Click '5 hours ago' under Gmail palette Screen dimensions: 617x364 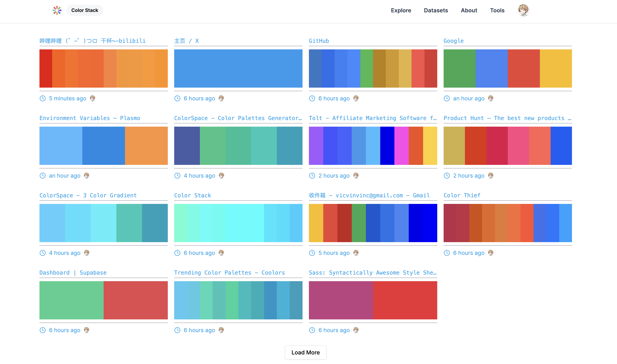point(334,253)
